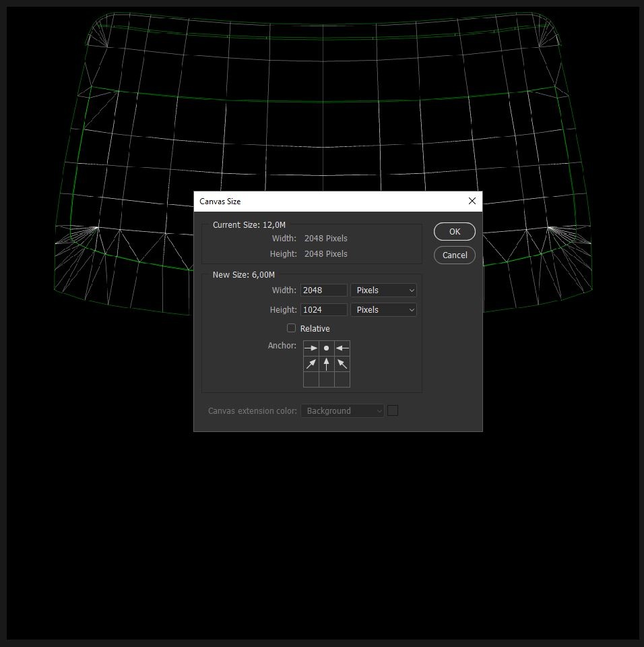Cancel the Canvas Size dialog

coord(454,255)
